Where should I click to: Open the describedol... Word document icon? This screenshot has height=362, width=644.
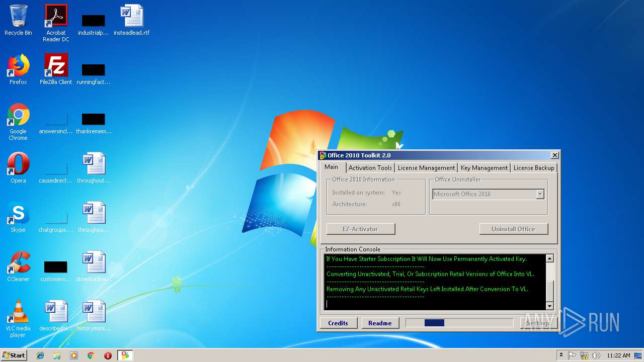pyautogui.click(x=56, y=316)
